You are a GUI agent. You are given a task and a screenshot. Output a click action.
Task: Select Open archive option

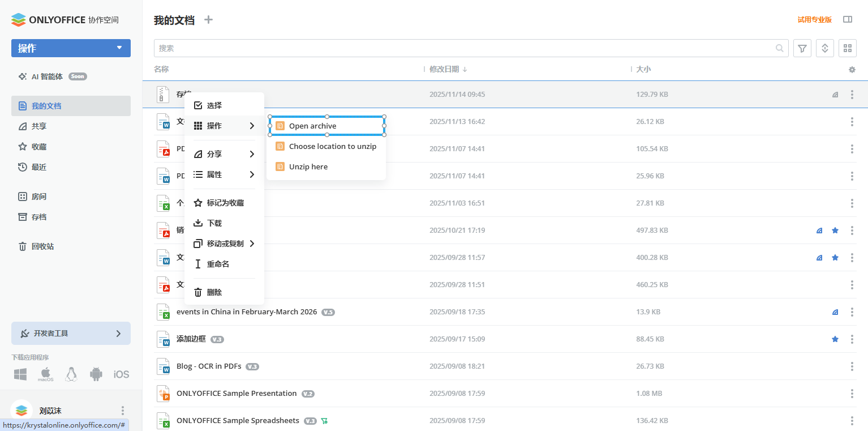[x=326, y=126]
